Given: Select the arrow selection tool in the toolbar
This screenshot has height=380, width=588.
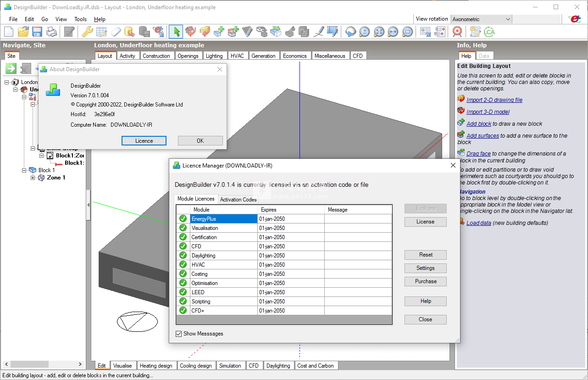Looking at the screenshot, I should coord(176,31).
